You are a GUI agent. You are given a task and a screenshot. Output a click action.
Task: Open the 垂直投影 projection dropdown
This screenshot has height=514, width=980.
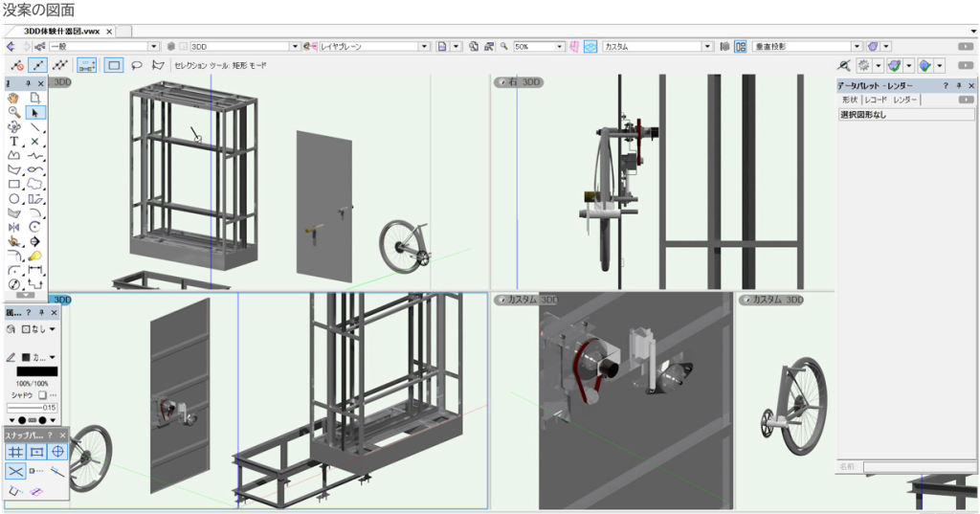pyautogui.click(x=857, y=46)
